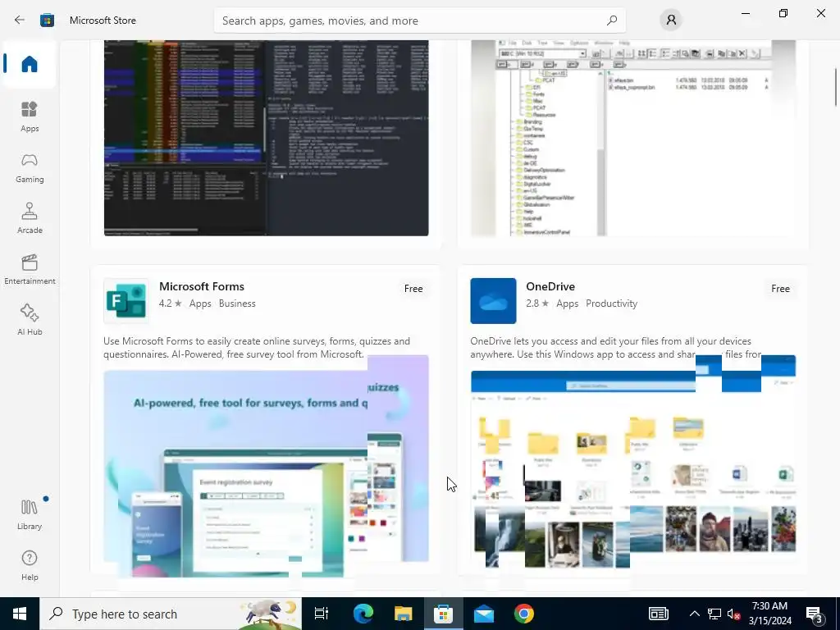Click the 2.8 star rating of OneDrive
This screenshot has width=840, height=630.
click(537, 304)
